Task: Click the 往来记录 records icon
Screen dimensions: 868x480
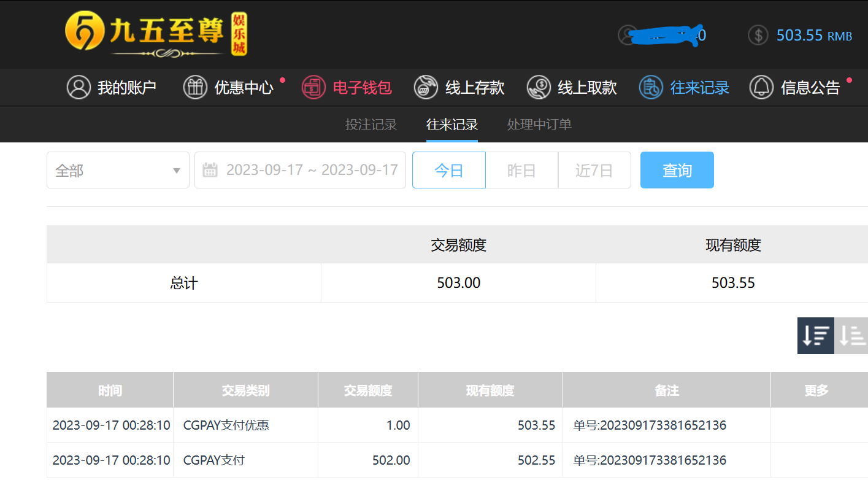Action: [x=651, y=87]
